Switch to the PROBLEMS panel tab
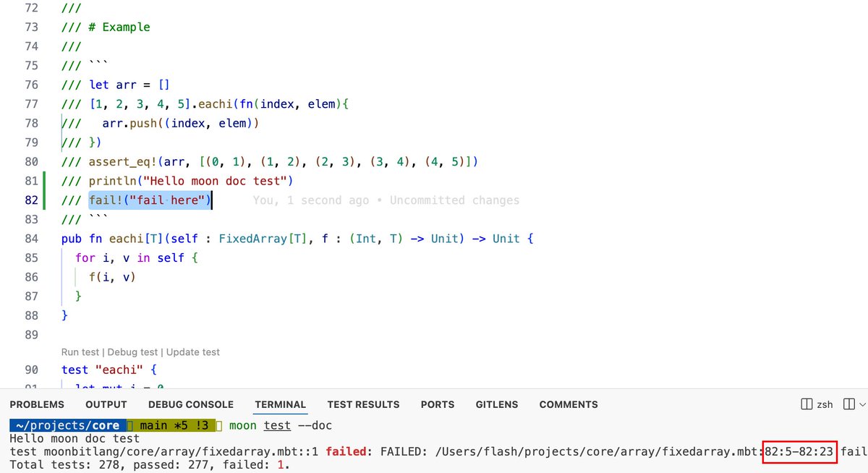Image resolution: width=868 pixels, height=473 pixels. tap(37, 404)
